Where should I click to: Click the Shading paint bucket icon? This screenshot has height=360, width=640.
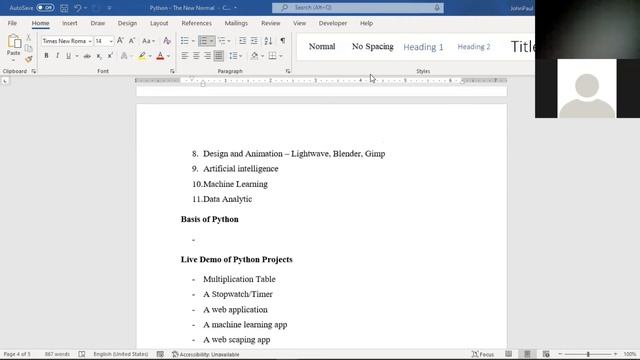pyautogui.click(x=254, y=56)
